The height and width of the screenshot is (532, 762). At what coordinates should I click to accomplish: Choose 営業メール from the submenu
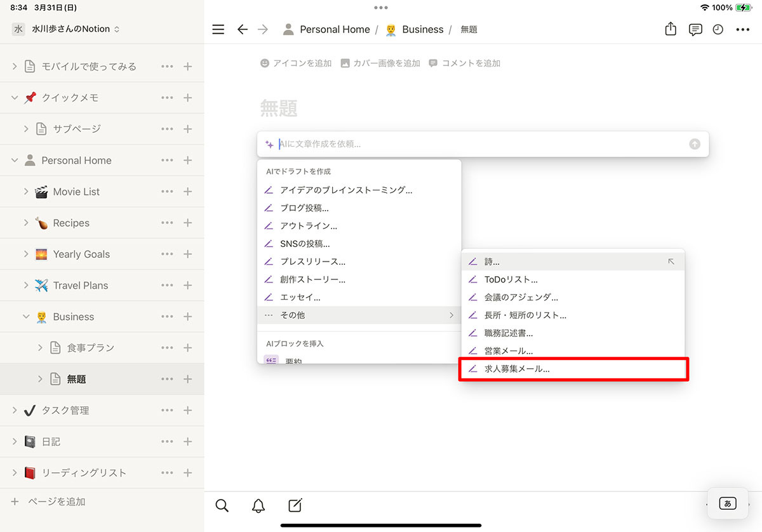pyautogui.click(x=573, y=350)
